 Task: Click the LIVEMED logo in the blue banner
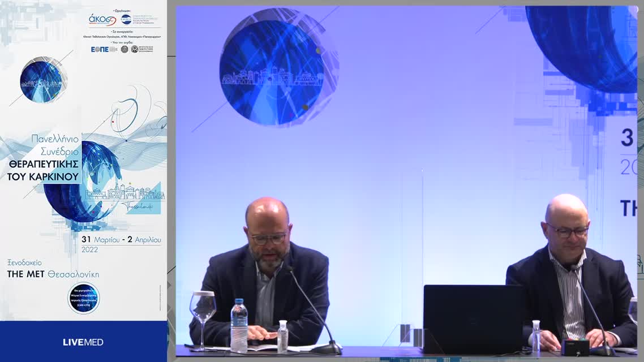pyautogui.click(x=83, y=342)
